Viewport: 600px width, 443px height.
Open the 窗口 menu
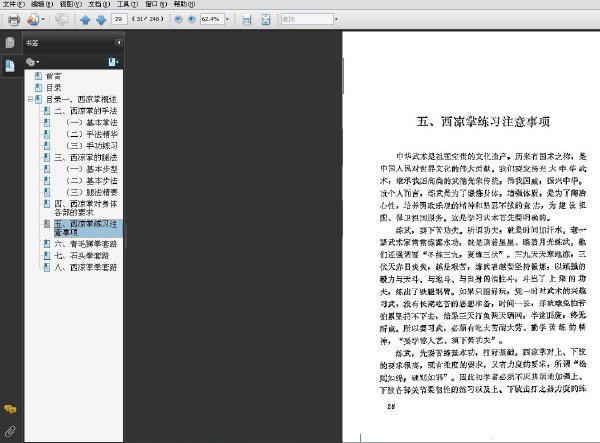point(156,4)
